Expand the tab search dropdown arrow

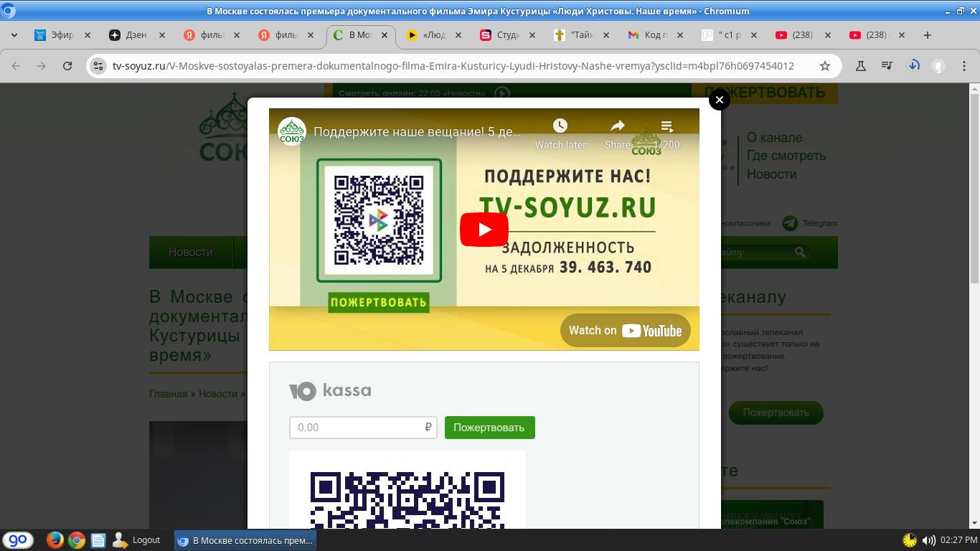(14, 35)
